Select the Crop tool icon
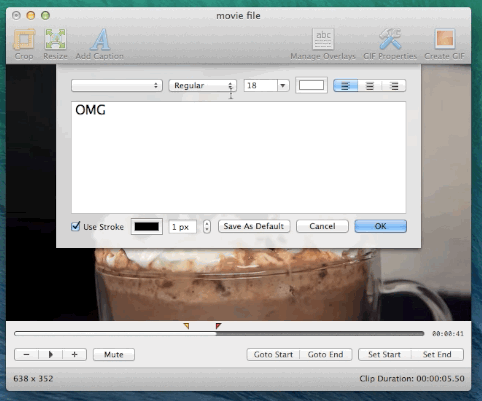This screenshot has width=482, height=401. (x=24, y=39)
